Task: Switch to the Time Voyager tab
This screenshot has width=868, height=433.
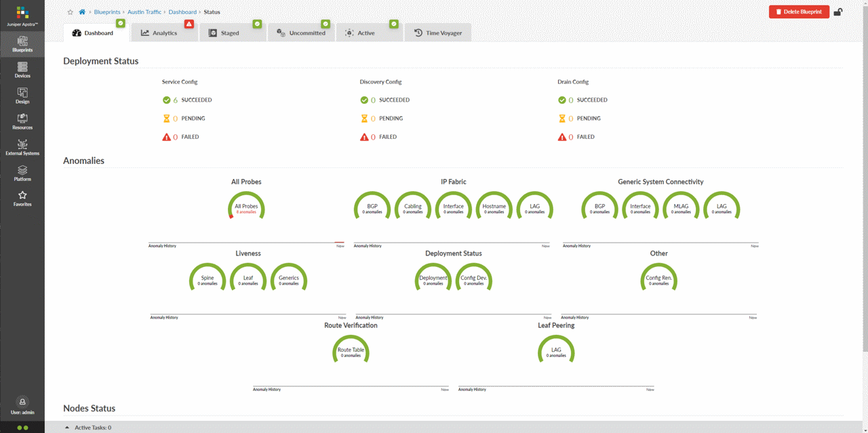Action: pyautogui.click(x=437, y=32)
